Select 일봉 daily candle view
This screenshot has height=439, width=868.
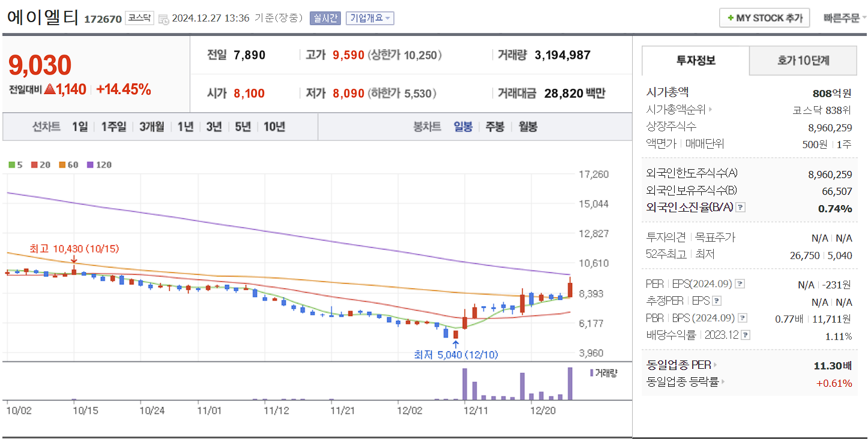tap(463, 127)
